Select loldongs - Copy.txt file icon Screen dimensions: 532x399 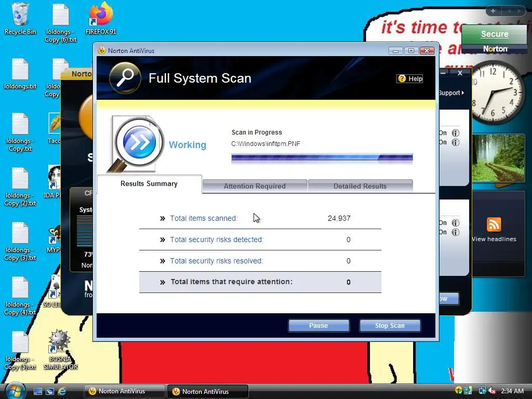click(x=20, y=132)
